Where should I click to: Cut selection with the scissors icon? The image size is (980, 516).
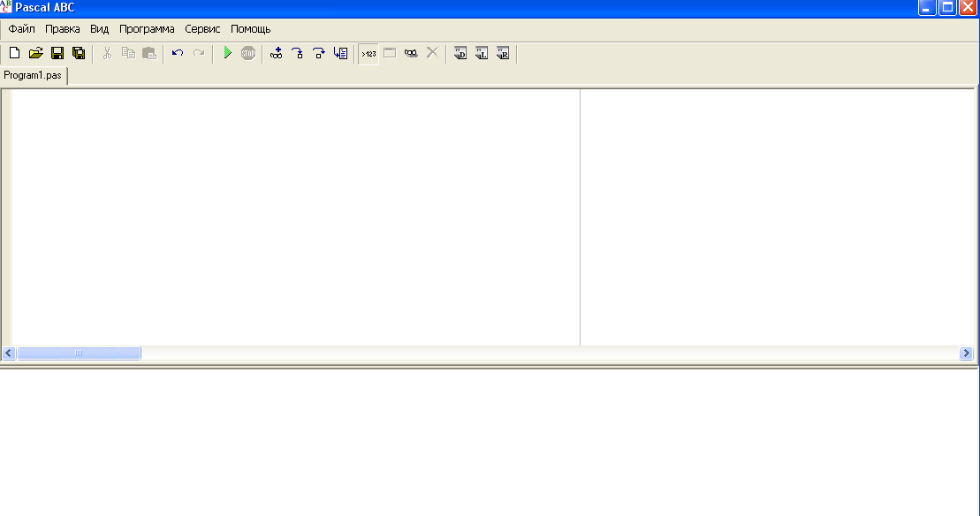pos(107,53)
